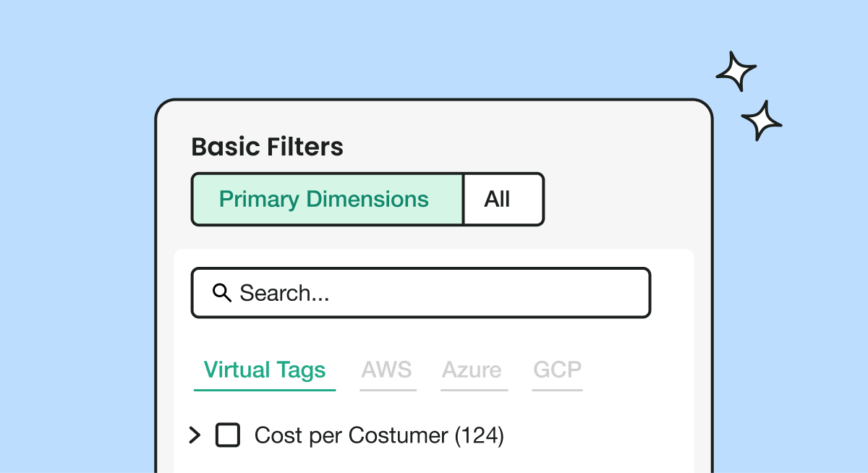This screenshot has height=473, width=868.
Task: Go to the GCP tab
Action: [x=557, y=370]
